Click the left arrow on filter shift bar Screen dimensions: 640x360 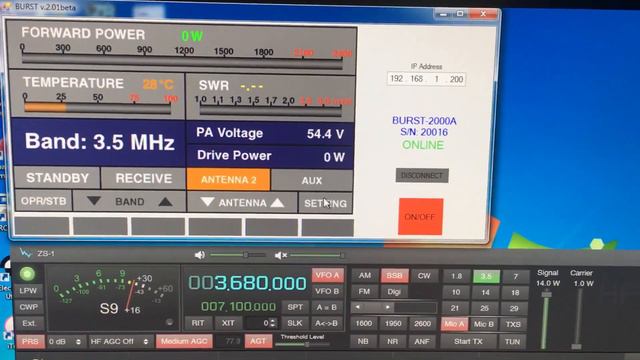358,307
